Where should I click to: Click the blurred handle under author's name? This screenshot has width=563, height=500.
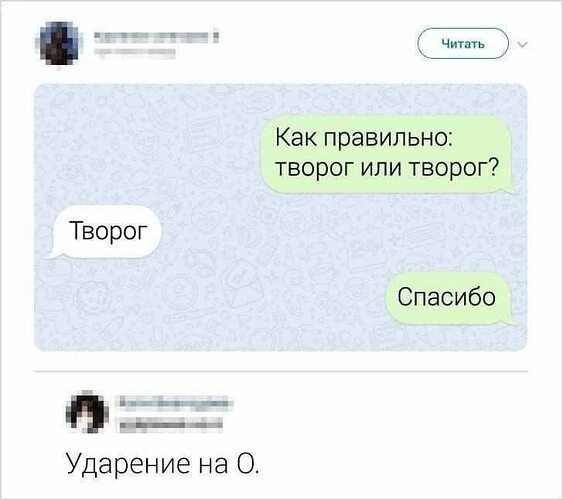135,53
